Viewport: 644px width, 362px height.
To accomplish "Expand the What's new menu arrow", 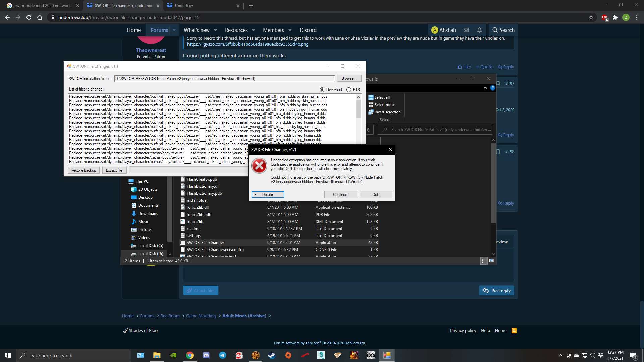I will 215,30.
